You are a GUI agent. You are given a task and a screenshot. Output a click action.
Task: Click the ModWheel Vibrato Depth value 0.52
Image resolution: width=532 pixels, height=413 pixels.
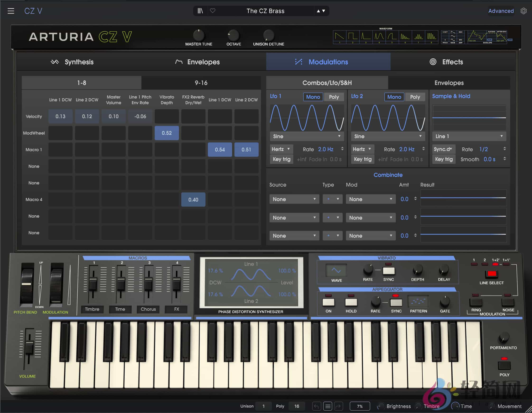pos(167,133)
